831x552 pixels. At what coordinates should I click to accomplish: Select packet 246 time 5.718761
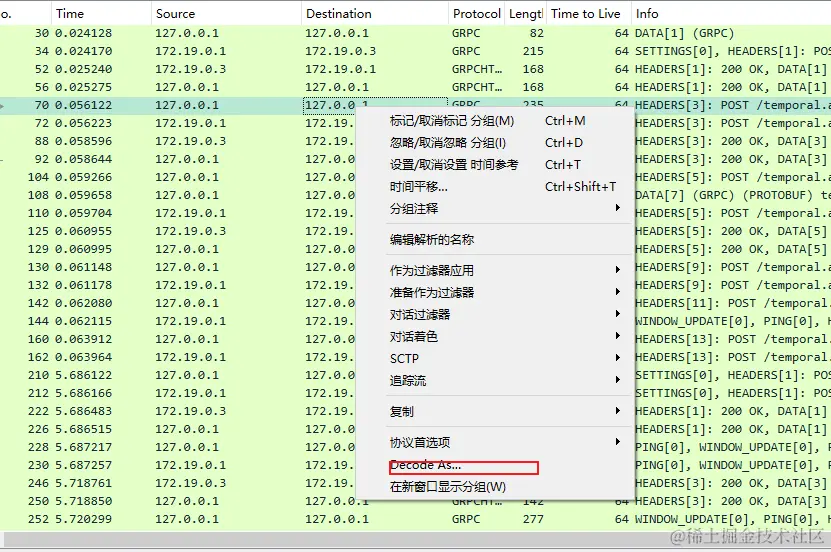coord(84,484)
